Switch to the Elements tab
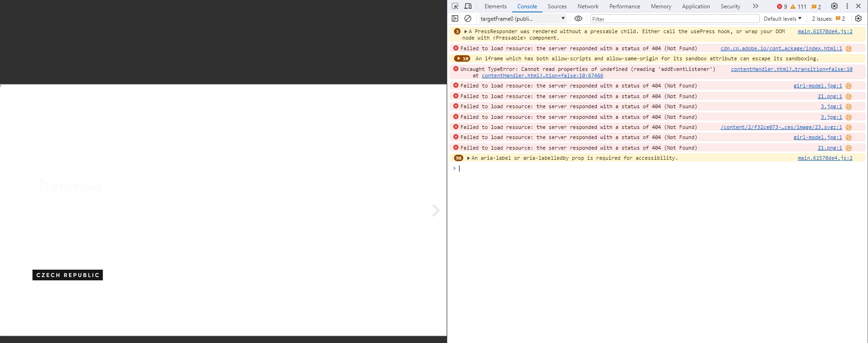This screenshot has width=868, height=343. click(x=495, y=6)
